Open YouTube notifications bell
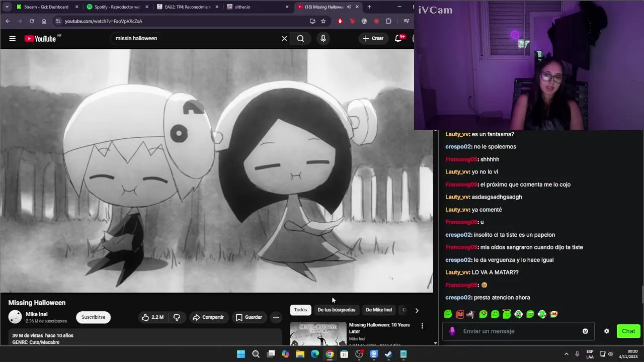The height and width of the screenshot is (362, 644). 398,39
